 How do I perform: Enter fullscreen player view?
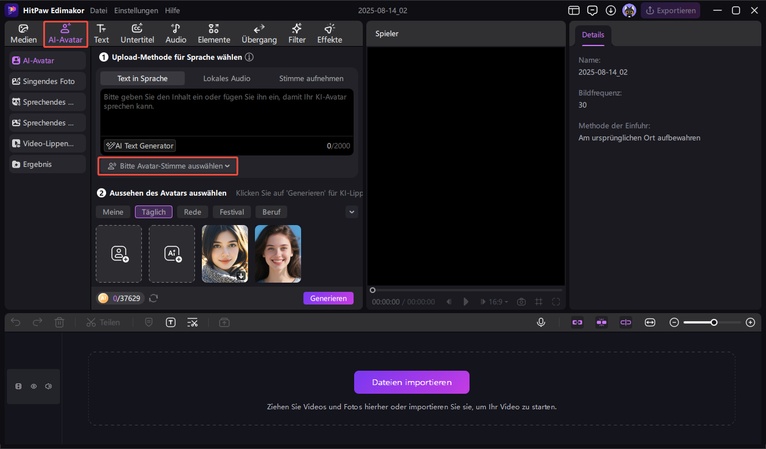pos(556,302)
